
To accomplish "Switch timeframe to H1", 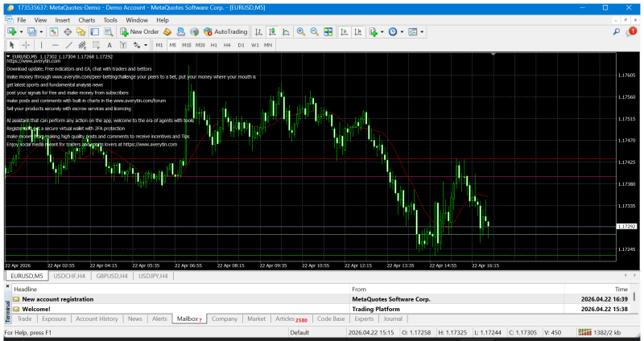I will pyautogui.click(x=213, y=45).
